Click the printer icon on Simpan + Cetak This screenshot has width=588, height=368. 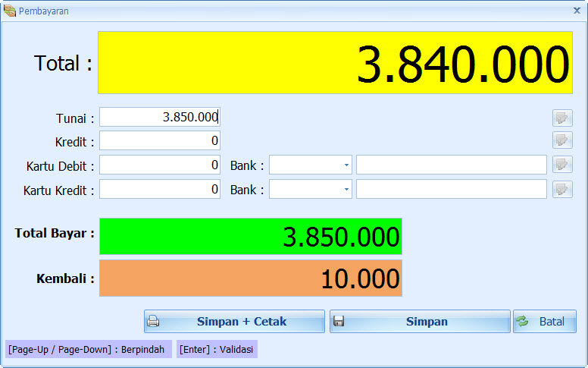tap(153, 321)
